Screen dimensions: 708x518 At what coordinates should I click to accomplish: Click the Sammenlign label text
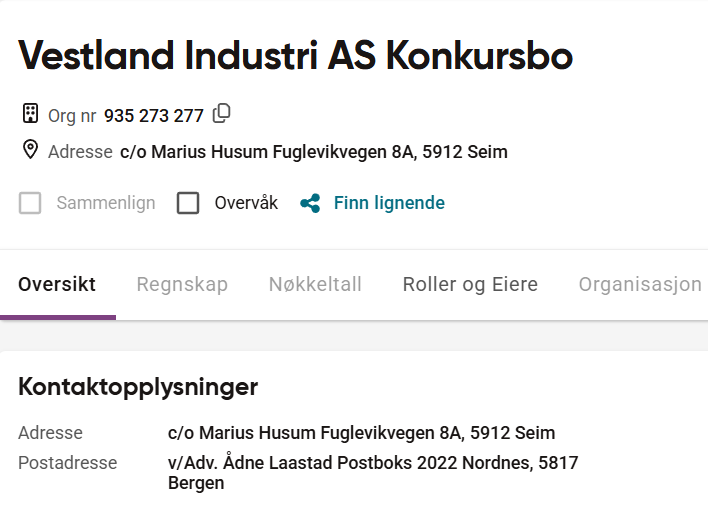point(106,203)
